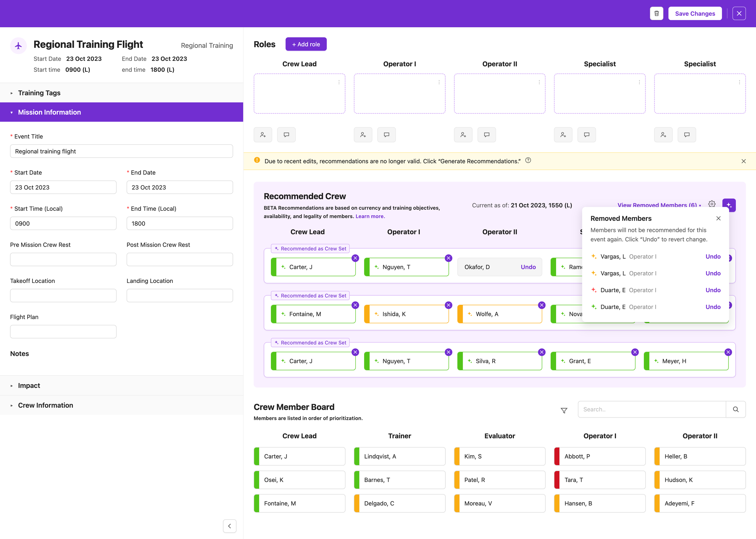Click the Pre Mission Crew Rest field

coord(63,260)
